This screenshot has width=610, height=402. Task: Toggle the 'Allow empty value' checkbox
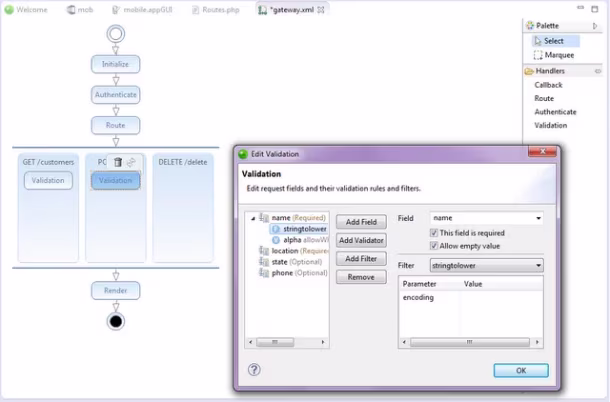433,246
